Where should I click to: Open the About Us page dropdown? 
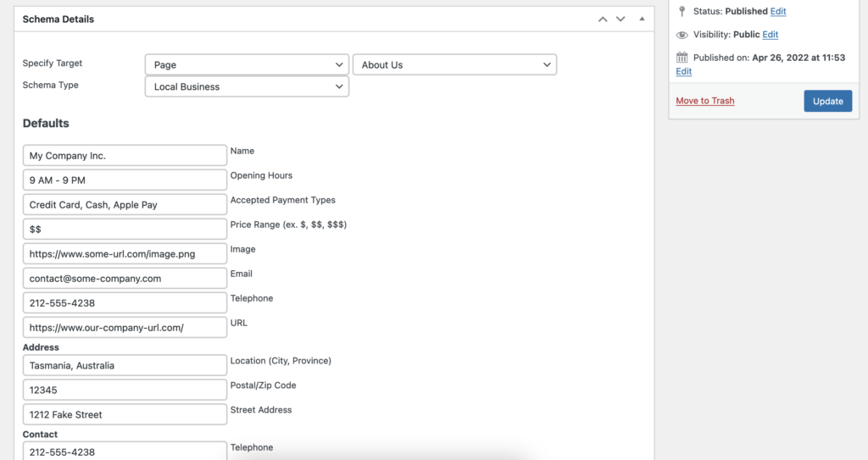454,64
